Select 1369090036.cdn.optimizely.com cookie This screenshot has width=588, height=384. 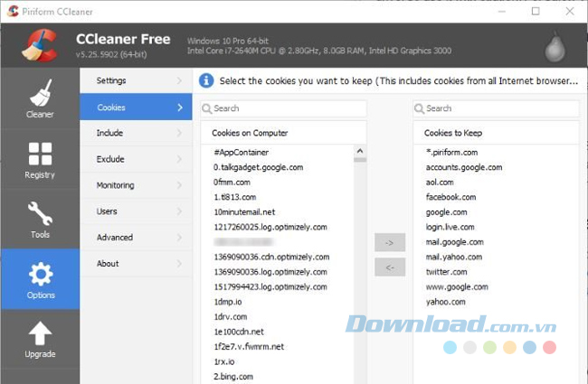pos(271,257)
